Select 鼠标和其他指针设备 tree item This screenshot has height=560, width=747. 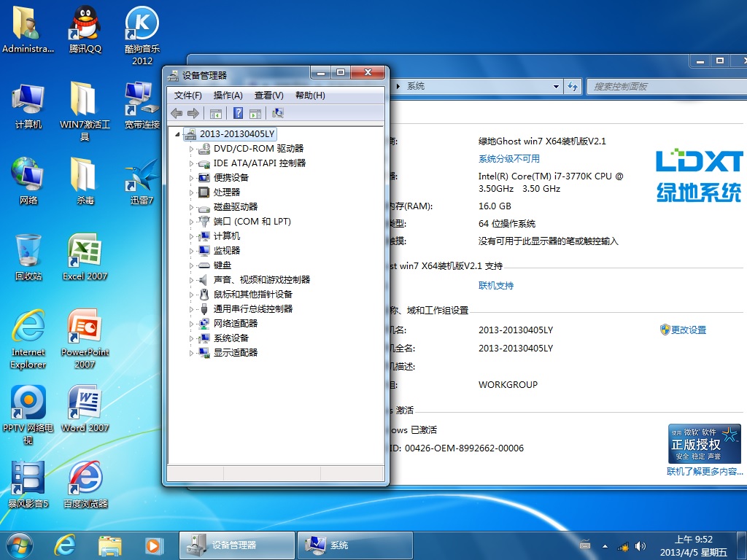(253, 295)
